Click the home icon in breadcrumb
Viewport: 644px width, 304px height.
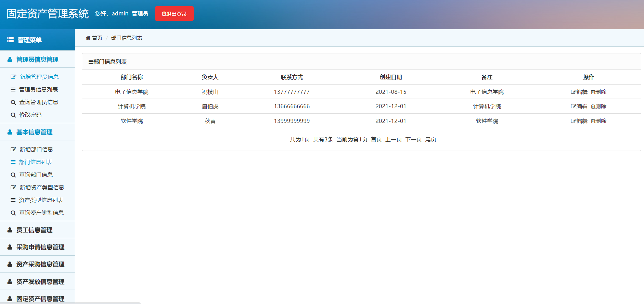coord(88,38)
